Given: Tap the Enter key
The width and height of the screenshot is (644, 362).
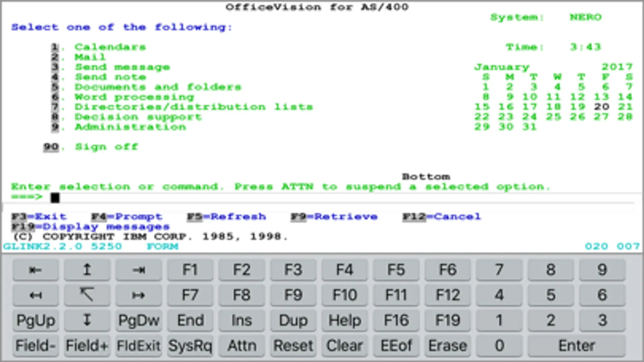Looking at the screenshot, I should point(577,346).
